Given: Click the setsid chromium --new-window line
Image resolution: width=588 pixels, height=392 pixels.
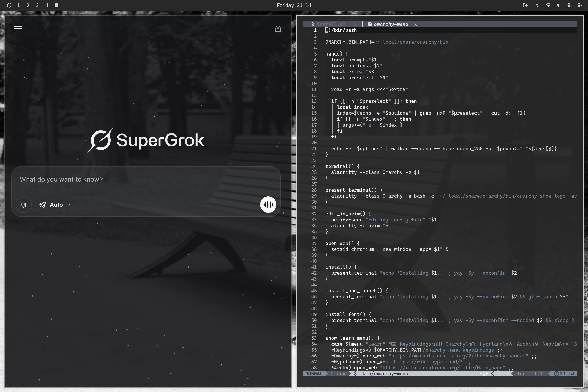Looking at the screenshot, I should (390, 249).
